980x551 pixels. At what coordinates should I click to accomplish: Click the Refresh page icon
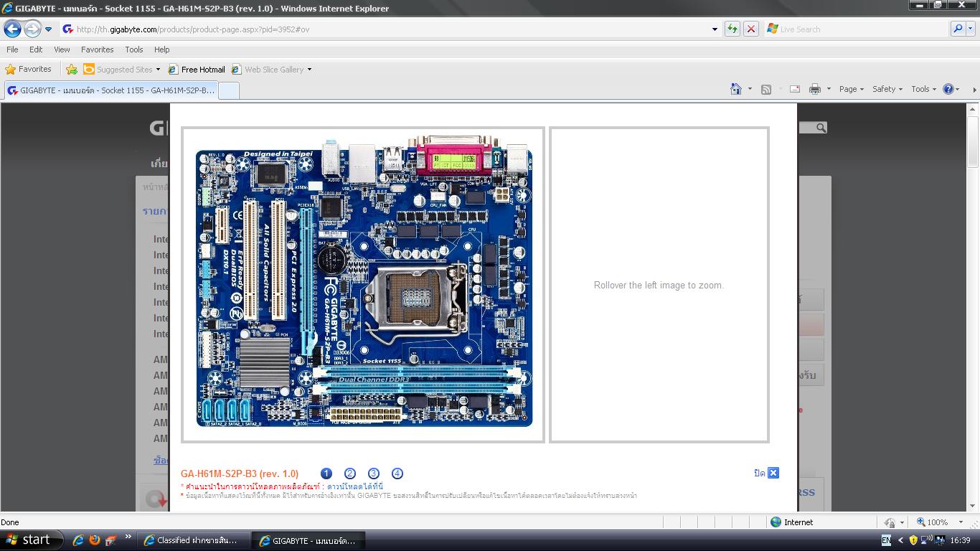[x=732, y=29]
